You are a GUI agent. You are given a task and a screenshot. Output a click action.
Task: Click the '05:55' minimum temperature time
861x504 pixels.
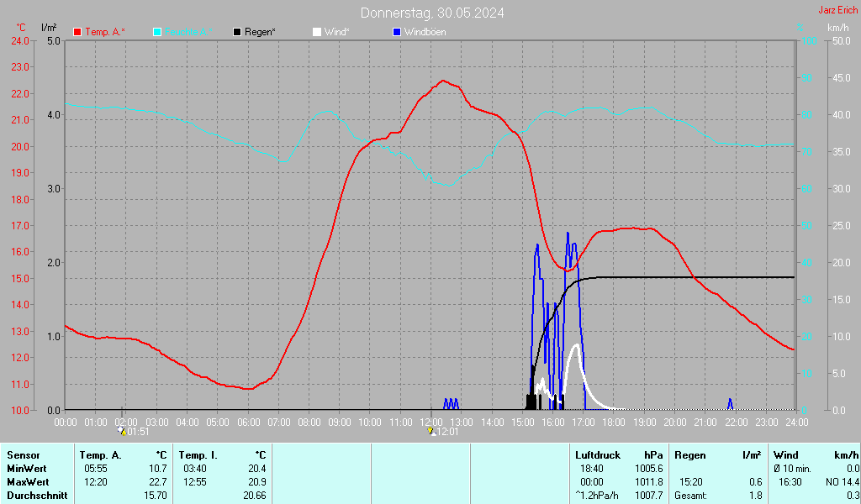click(96, 469)
